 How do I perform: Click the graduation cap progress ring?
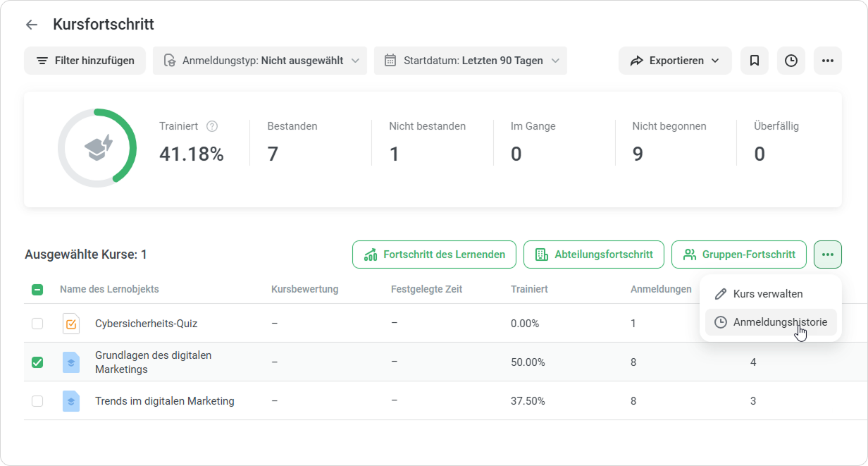pyautogui.click(x=97, y=148)
